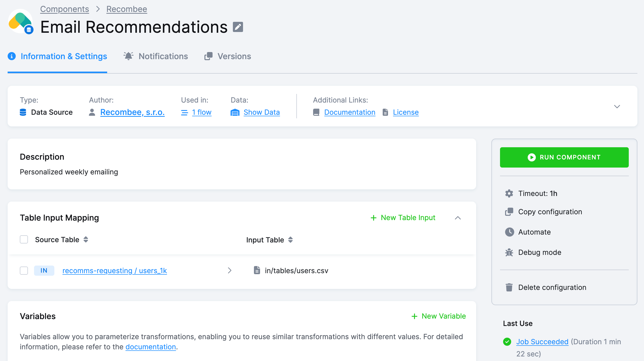Click the arrow between source and input table
Screen dimensions: 644x361
(x=230, y=270)
